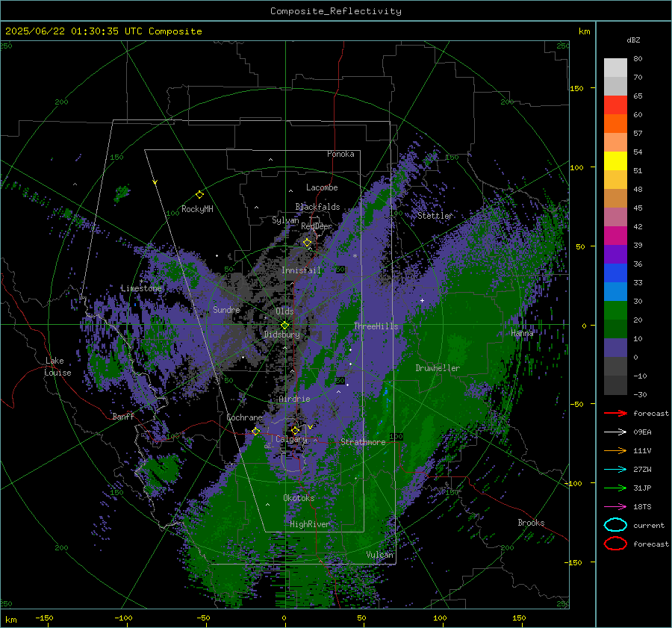
Task: Click the Vulcan city label
Action: 379,555
